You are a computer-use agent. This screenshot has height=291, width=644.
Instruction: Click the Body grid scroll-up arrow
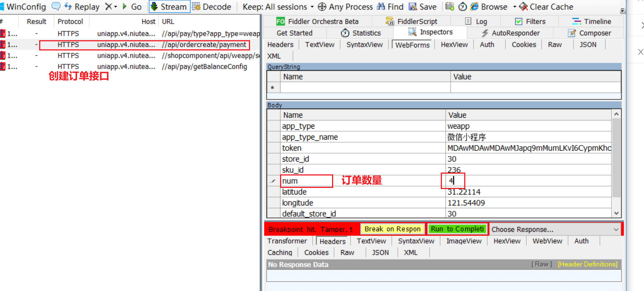[617, 114]
